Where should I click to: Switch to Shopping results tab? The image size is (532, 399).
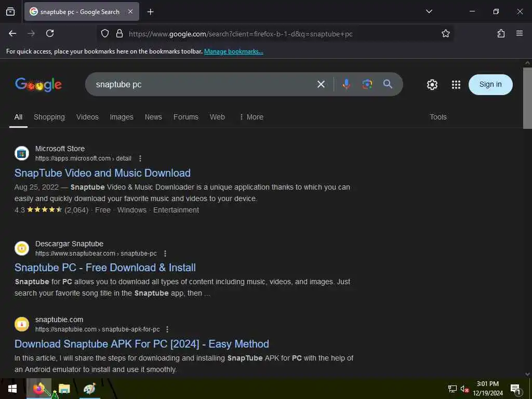(x=49, y=117)
